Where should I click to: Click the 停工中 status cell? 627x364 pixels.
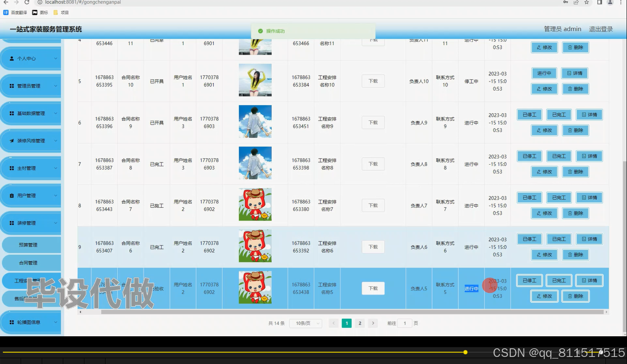pos(471,81)
